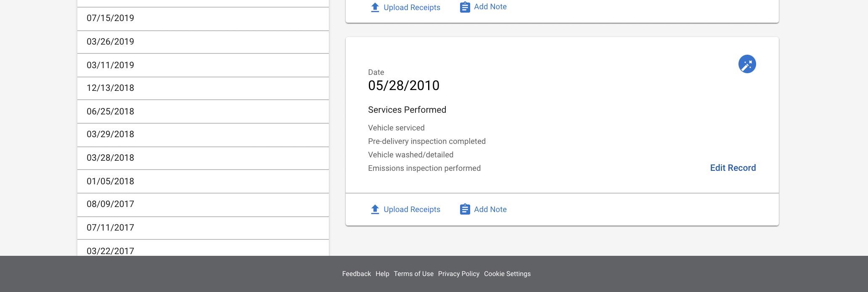Open the 12/13/2018 service entry
This screenshot has width=868, height=292.
[203, 88]
